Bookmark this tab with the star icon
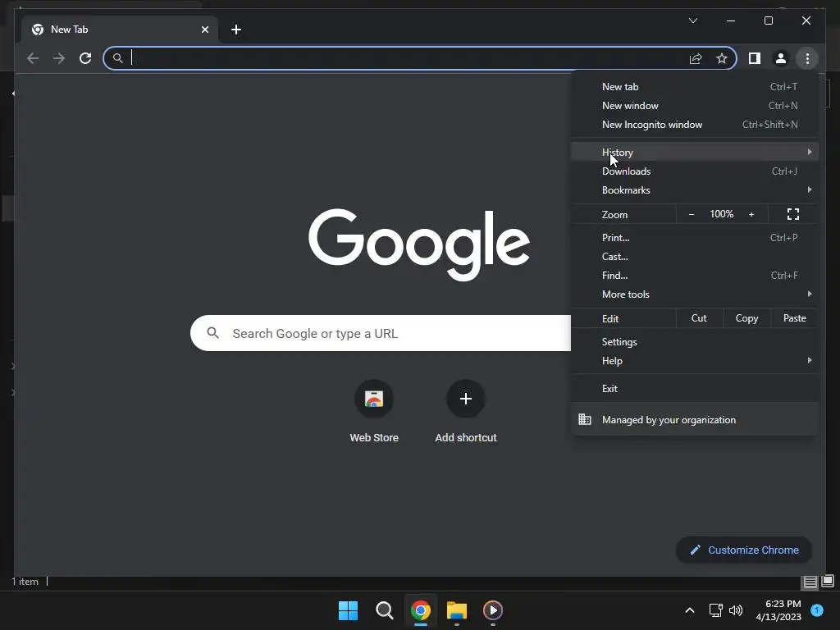This screenshot has height=630, width=840. [722, 58]
